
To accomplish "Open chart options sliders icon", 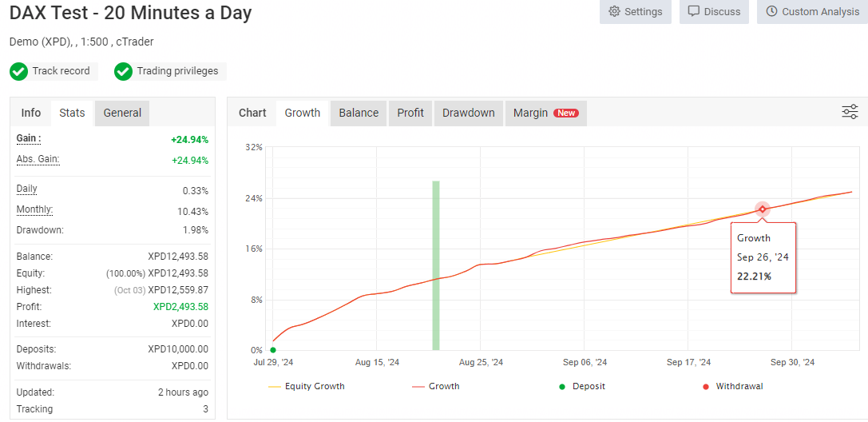I will 850,112.
